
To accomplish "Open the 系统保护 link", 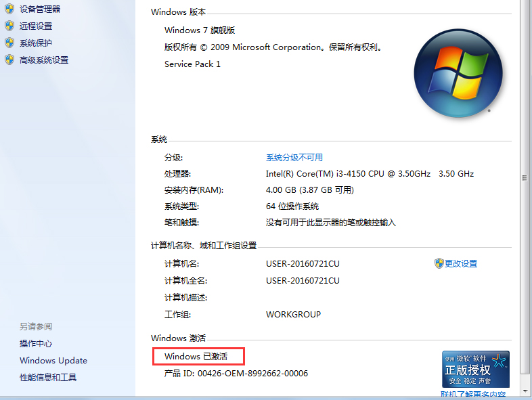I will 36,43.
